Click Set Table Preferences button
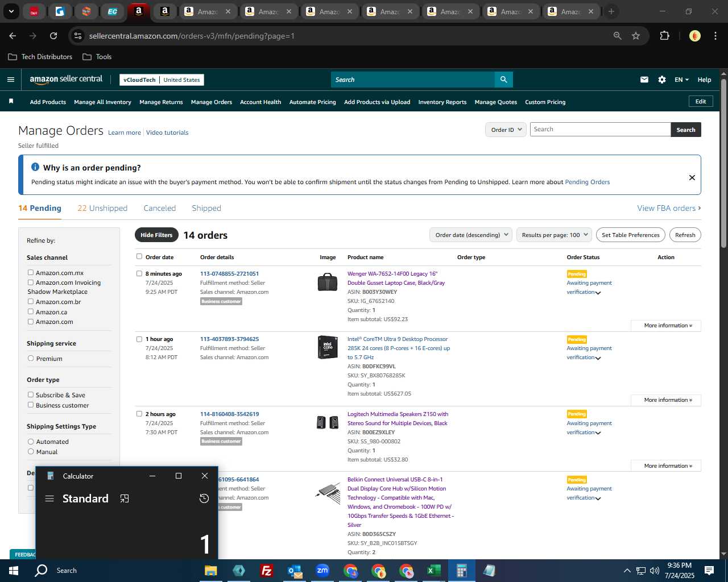This screenshot has width=728, height=582. [631, 235]
